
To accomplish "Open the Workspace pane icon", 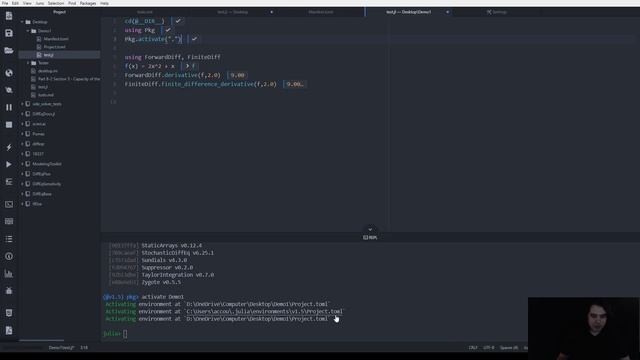I will click(x=9, y=221).
